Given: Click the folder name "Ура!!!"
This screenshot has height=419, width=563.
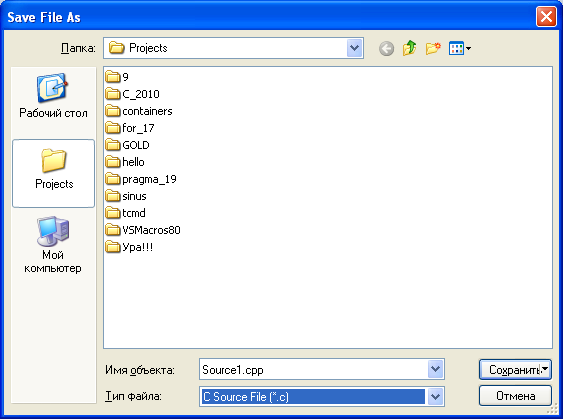Looking at the screenshot, I should (x=138, y=247).
